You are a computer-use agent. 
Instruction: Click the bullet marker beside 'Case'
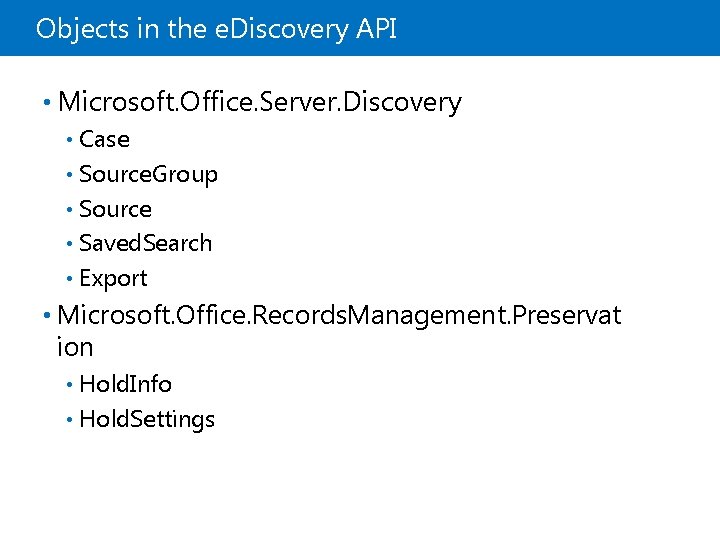tap(69, 139)
